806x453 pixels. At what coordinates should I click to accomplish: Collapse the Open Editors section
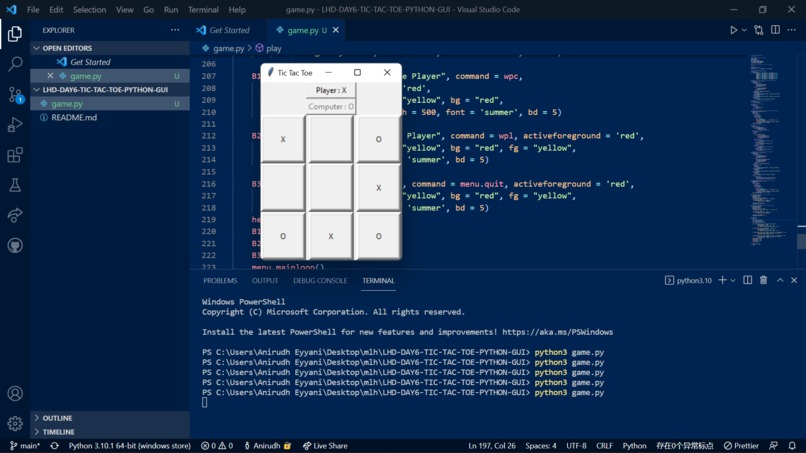tap(110, 48)
